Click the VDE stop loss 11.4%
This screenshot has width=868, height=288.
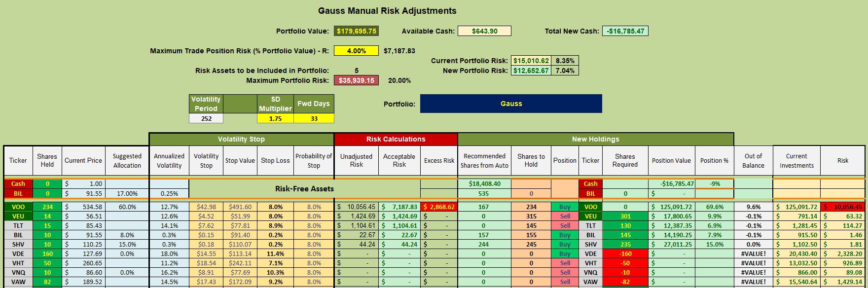click(275, 253)
